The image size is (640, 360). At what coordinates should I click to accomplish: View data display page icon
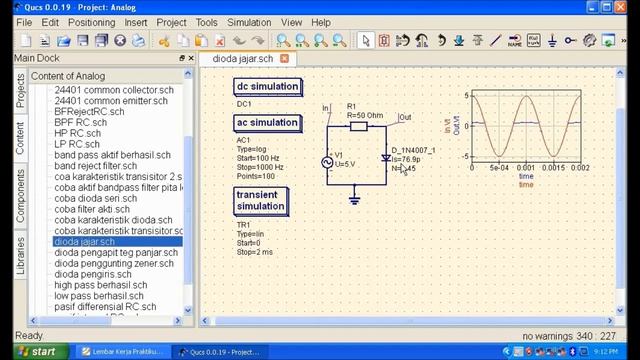coord(608,40)
